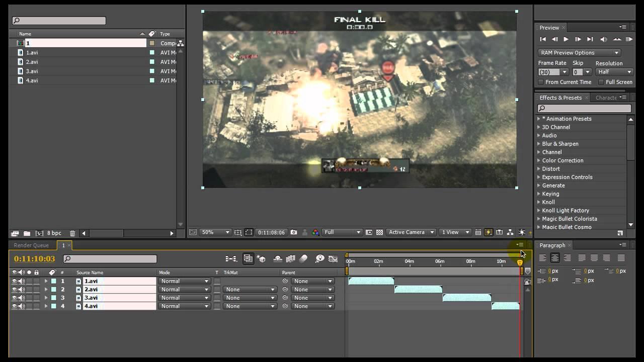Click the 8 bpc color depth button
Screen dimensions: 644x362
click(x=54, y=233)
